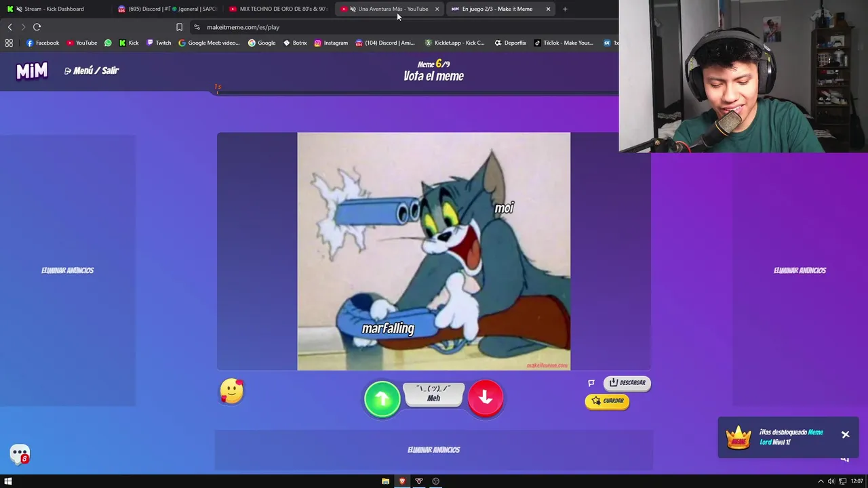Switch to MIX TECHNO DE ORO tab
The width and height of the screenshot is (868, 488).
click(278, 9)
